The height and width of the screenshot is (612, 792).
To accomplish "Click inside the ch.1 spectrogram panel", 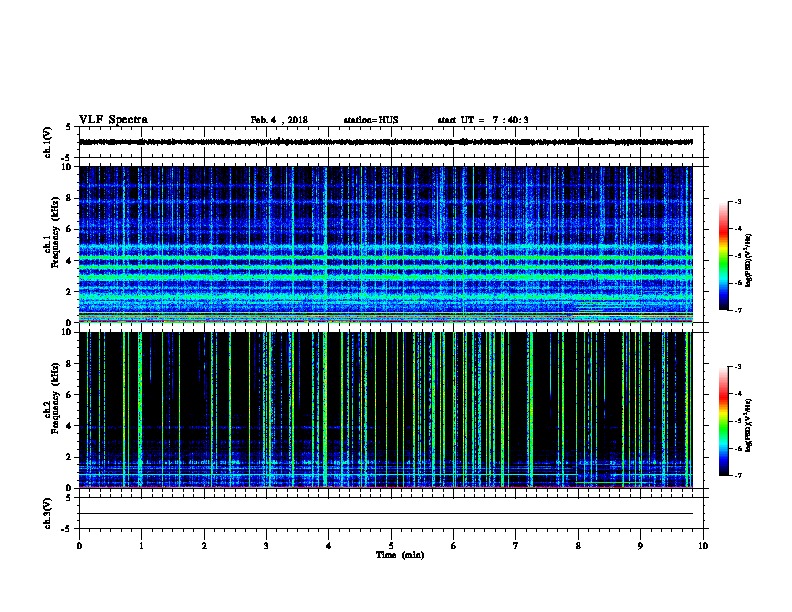I will point(386,244).
